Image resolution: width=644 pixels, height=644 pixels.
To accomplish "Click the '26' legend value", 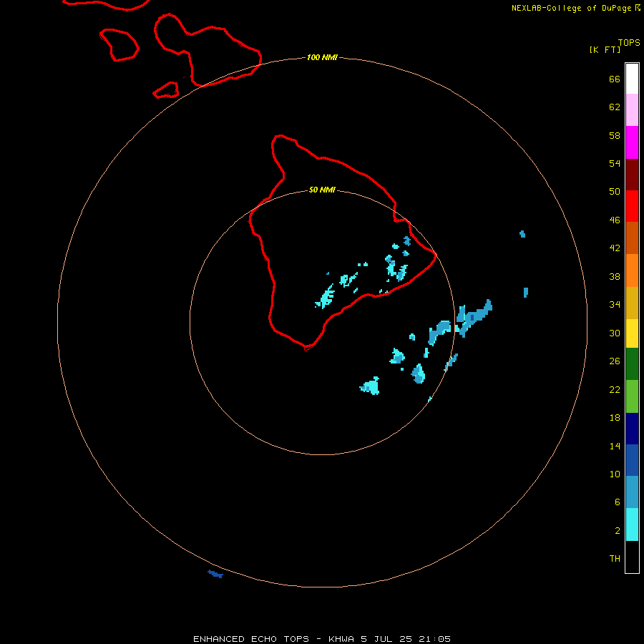I will (615, 361).
